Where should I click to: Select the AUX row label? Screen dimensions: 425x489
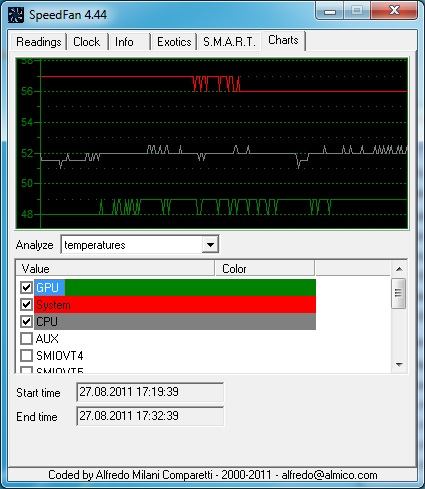point(47,339)
